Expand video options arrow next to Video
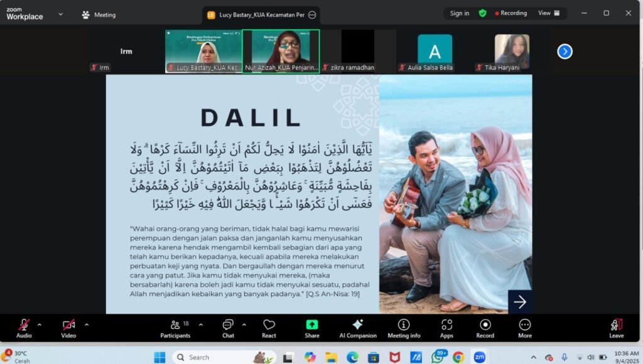The width and height of the screenshot is (643, 364). point(86,324)
